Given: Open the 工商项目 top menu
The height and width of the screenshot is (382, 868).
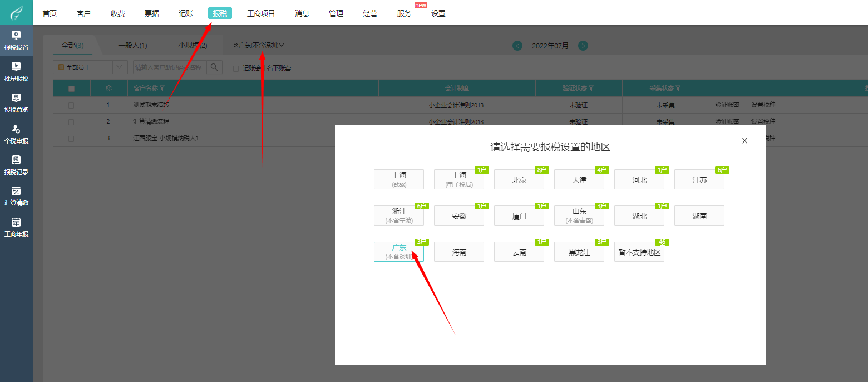Looking at the screenshot, I should pyautogui.click(x=261, y=13).
